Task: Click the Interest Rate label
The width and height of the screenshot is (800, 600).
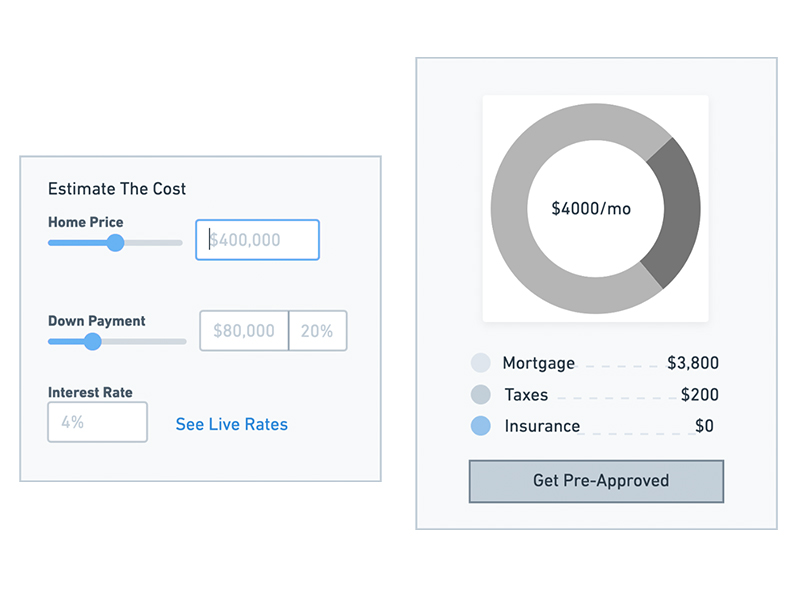Action: [90, 393]
